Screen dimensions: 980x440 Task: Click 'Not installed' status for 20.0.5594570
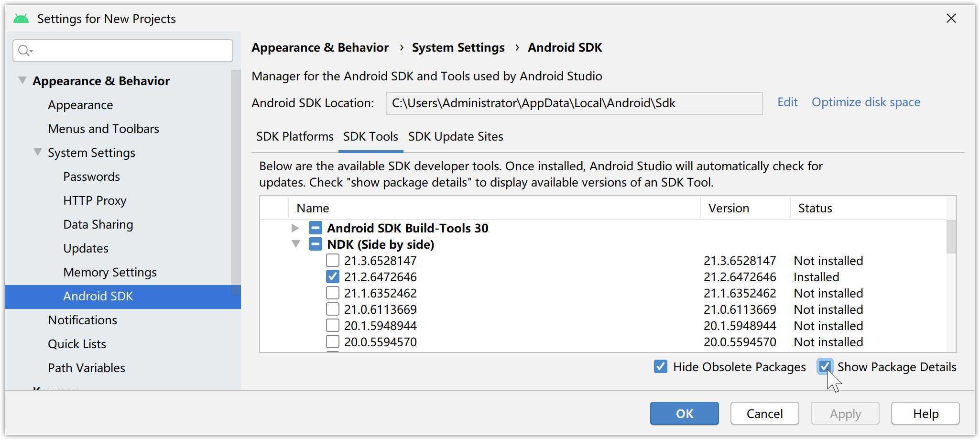pos(828,342)
